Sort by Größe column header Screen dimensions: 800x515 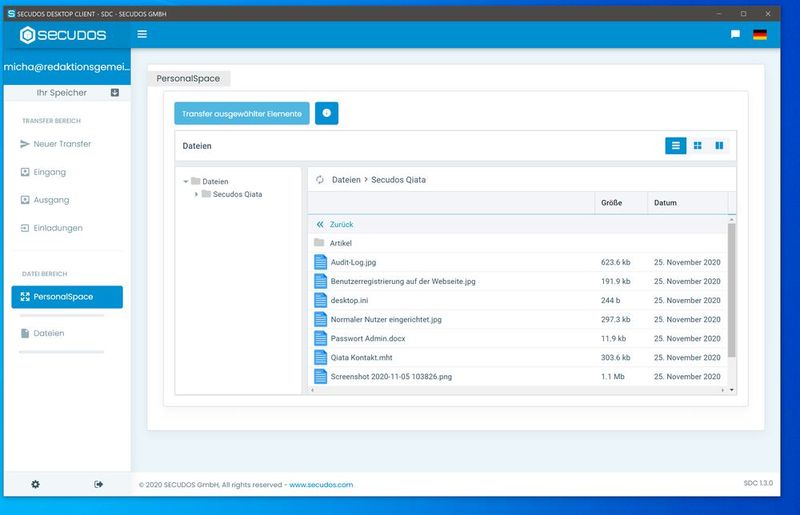pos(611,203)
